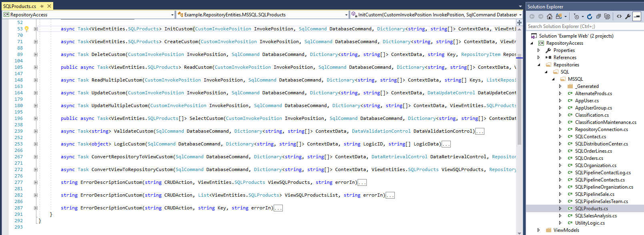Click the Home icon in Solution Explorer
The height and width of the screenshot is (235, 644).
(549, 16)
